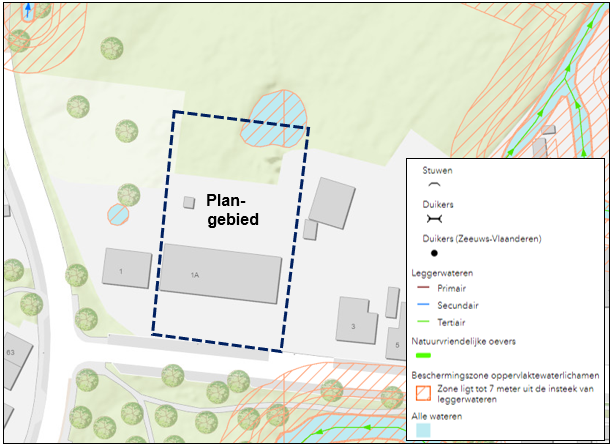Click the 'Natuurvriendelijke oevers' legend label

tap(464, 341)
